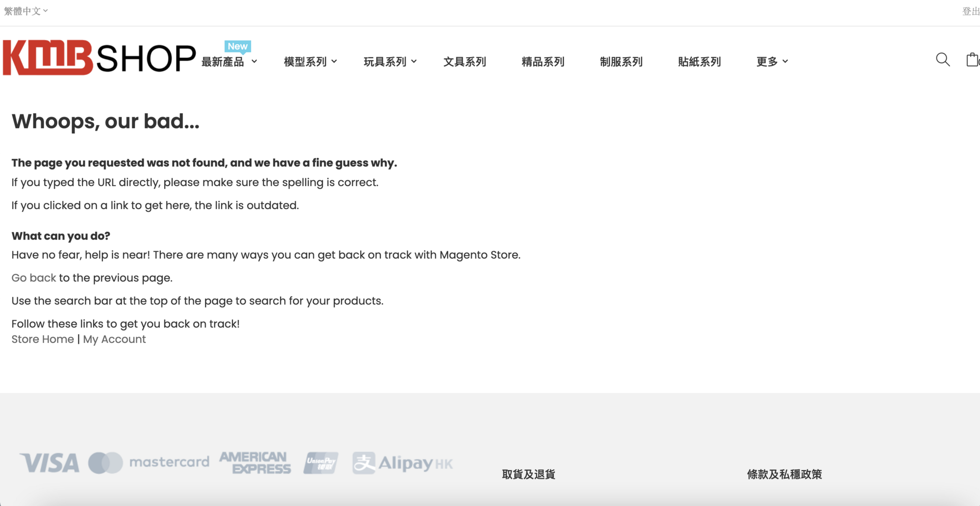
Task: Follow the Store Home link
Action: point(43,339)
